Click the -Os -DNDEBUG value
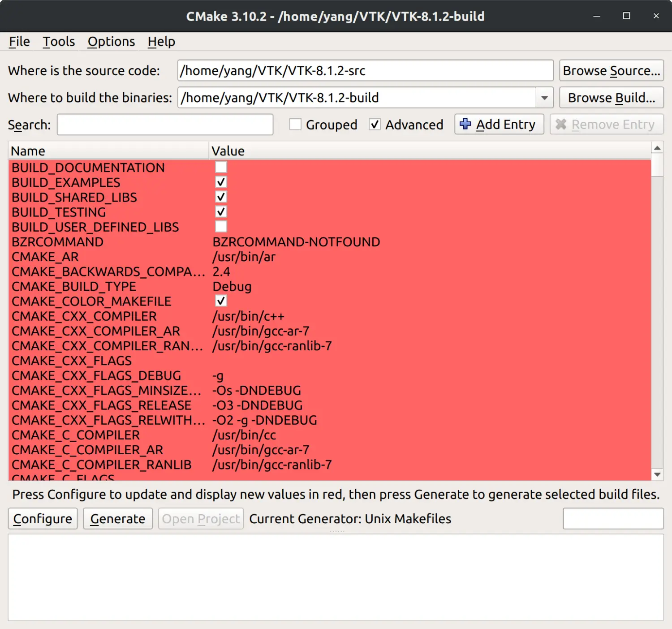The width and height of the screenshot is (672, 629). click(256, 390)
